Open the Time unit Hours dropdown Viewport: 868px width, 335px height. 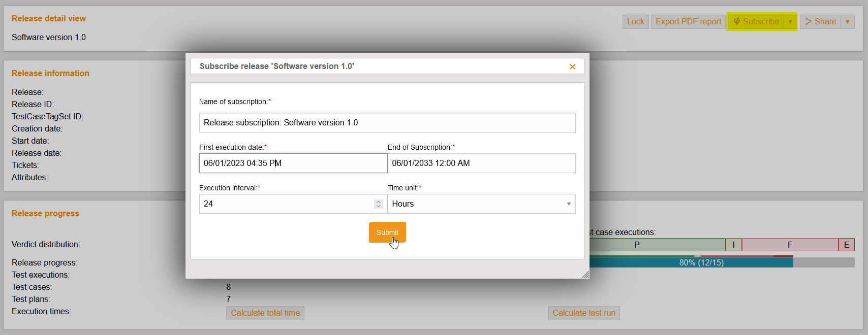(481, 204)
